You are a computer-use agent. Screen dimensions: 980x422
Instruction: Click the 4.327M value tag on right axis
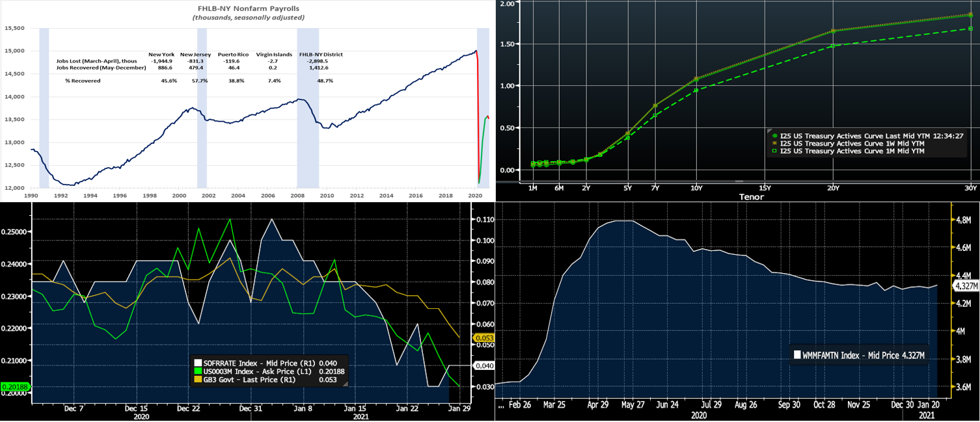tap(965, 285)
